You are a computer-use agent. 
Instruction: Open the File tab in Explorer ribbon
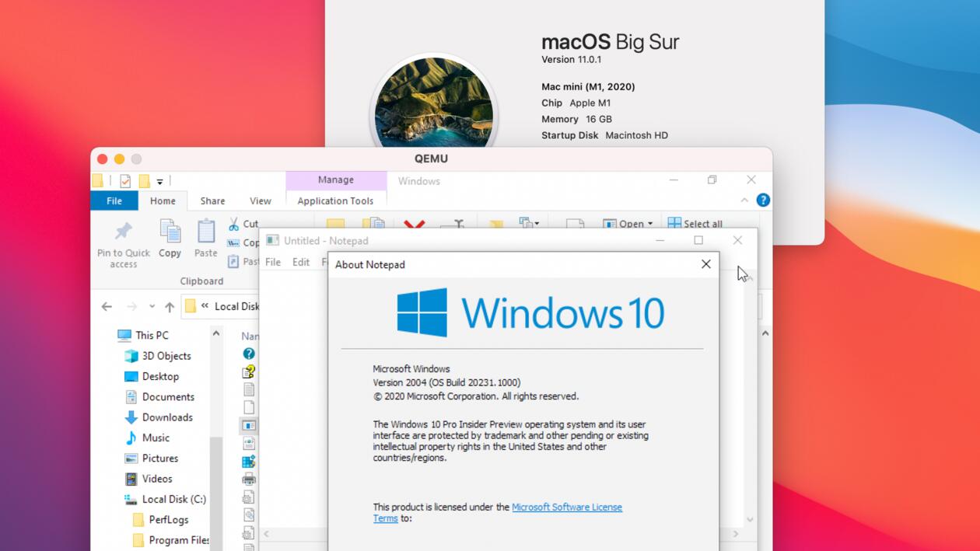pyautogui.click(x=114, y=201)
